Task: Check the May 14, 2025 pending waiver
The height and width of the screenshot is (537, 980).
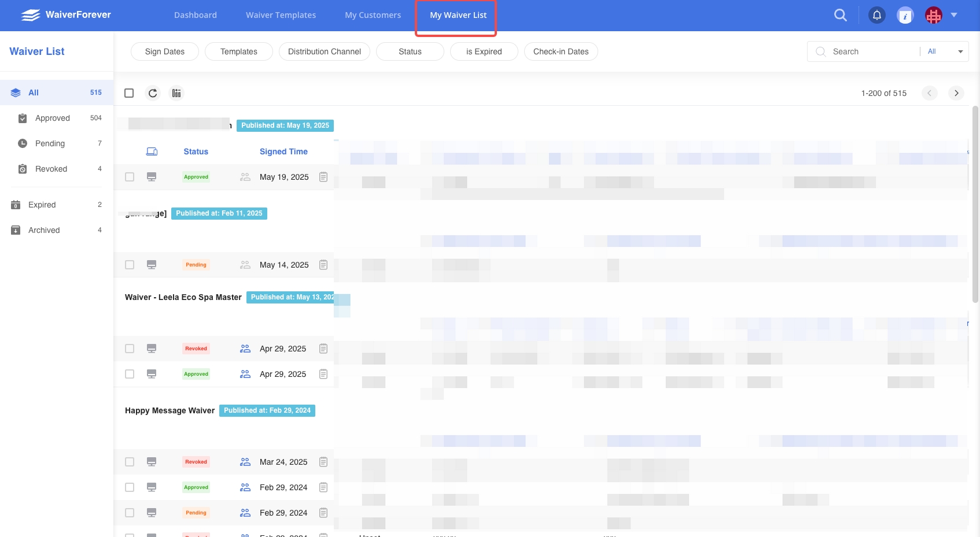Action: coord(130,265)
